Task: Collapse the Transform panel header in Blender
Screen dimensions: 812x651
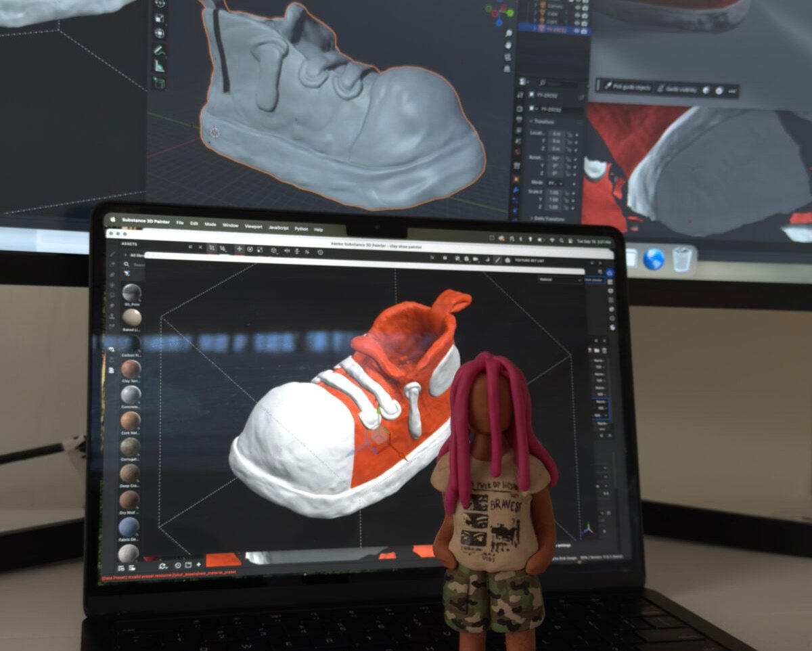Action: coord(543,121)
